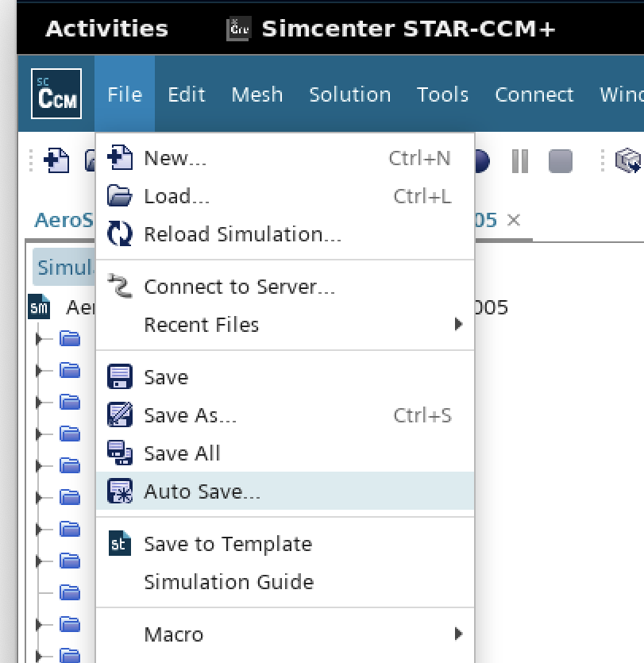
Task: Expand the seventh folder tree node
Action: tap(38, 530)
